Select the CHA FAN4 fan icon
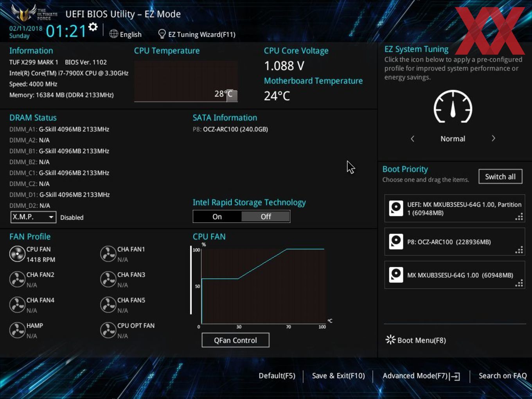Screen dimensions: 532x399 tap(17, 305)
